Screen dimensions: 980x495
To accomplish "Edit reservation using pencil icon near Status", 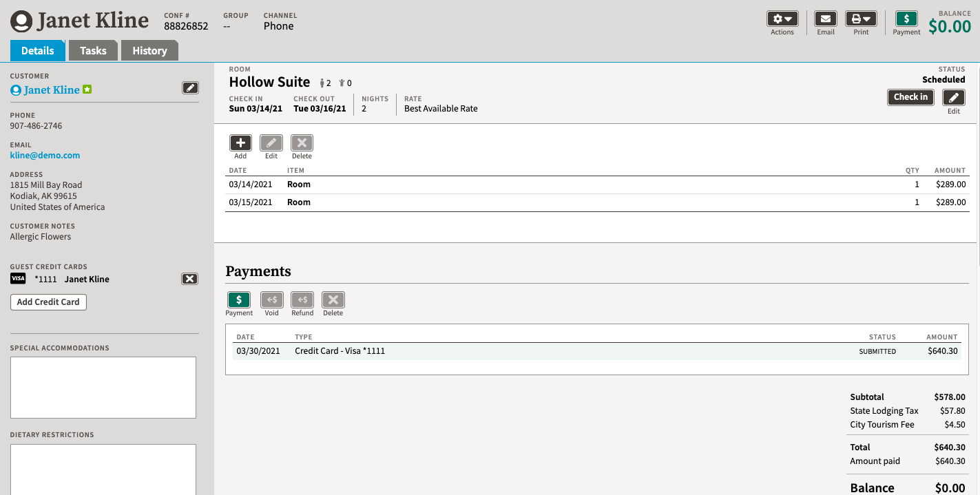I will pos(953,97).
